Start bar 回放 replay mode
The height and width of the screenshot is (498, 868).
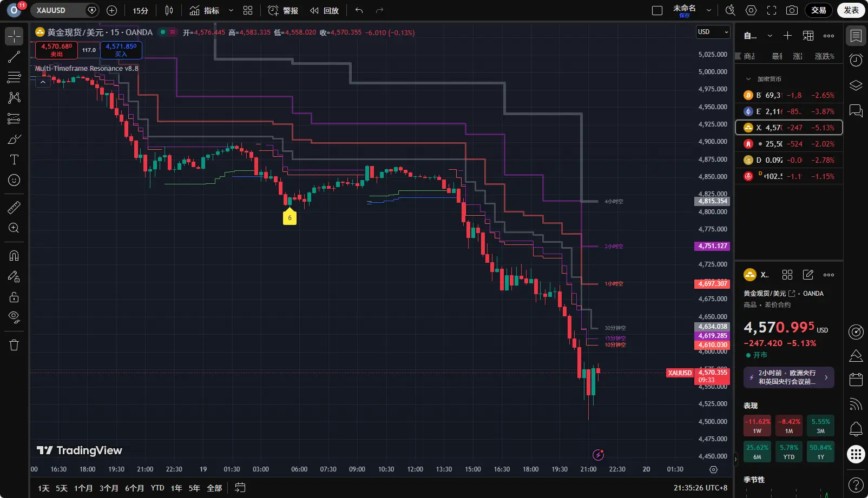(x=324, y=10)
